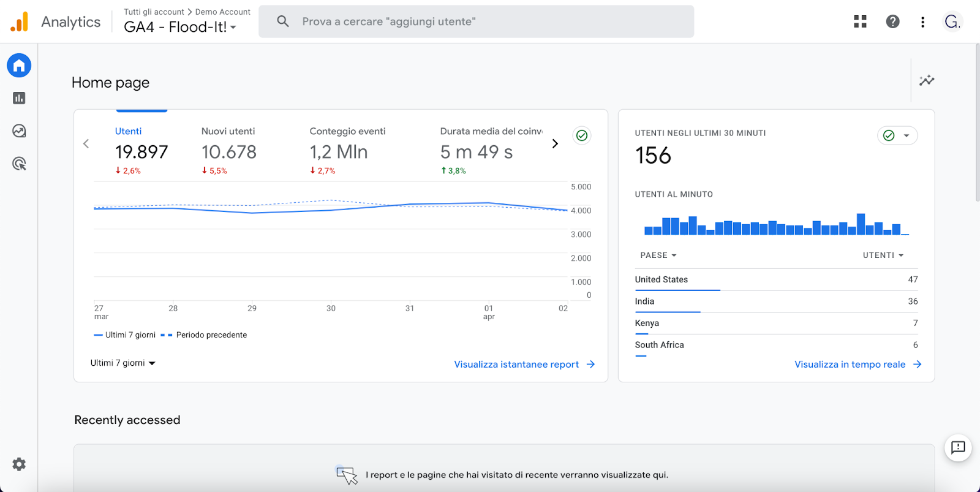This screenshot has height=492, width=980.
Task: Open the Home page sidebar icon
Action: click(19, 66)
